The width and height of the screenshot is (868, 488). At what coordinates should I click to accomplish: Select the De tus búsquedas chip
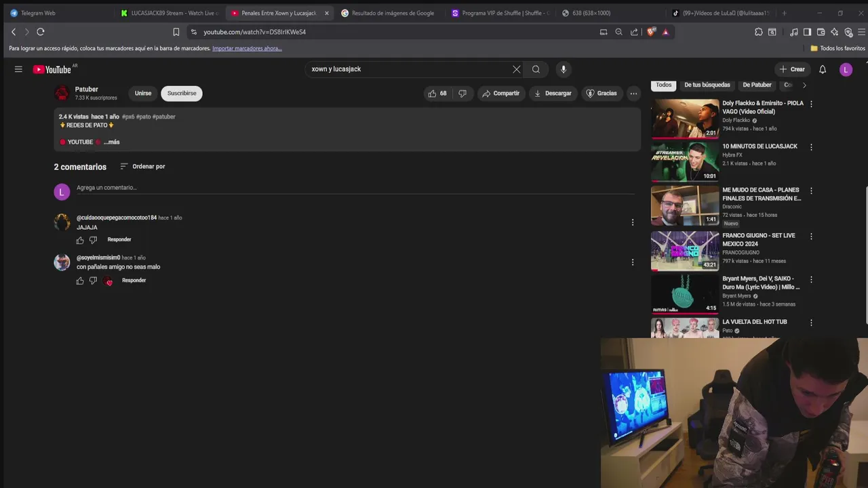click(x=707, y=85)
